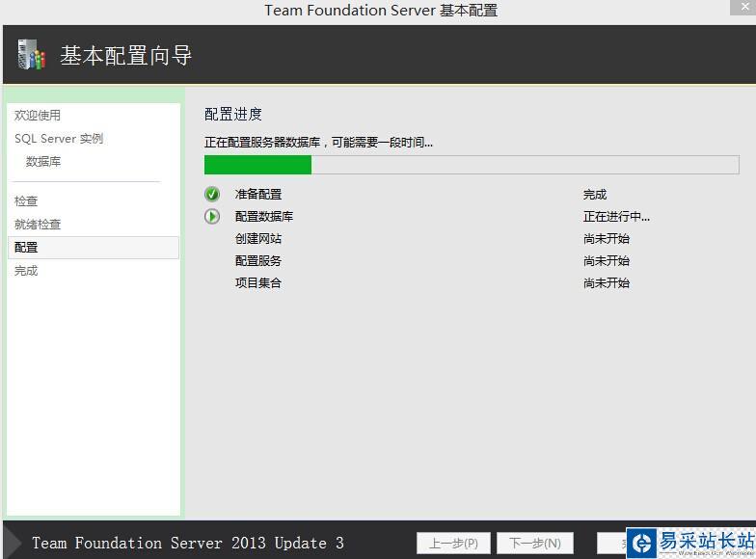Click the 正在进行中... status text
756x559 pixels.
point(617,216)
